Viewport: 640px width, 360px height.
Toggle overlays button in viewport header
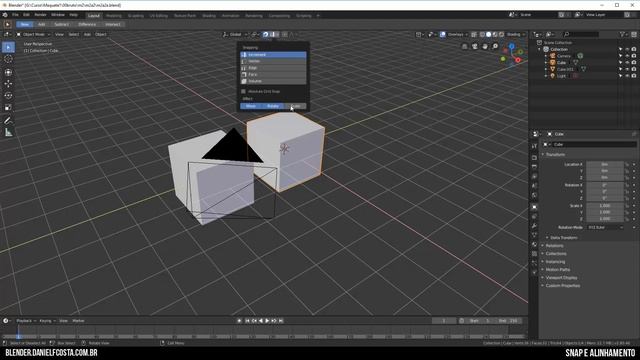[x=443, y=35]
